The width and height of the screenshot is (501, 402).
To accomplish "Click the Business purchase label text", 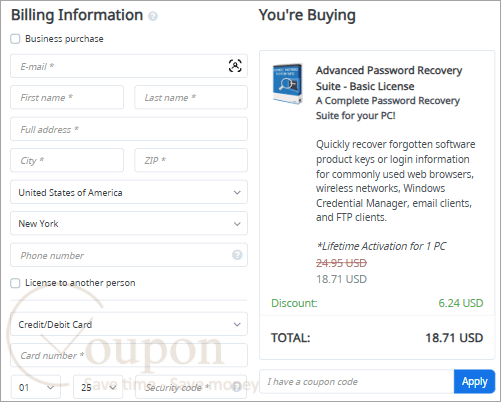I will pyautogui.click(x=64, y=39).
